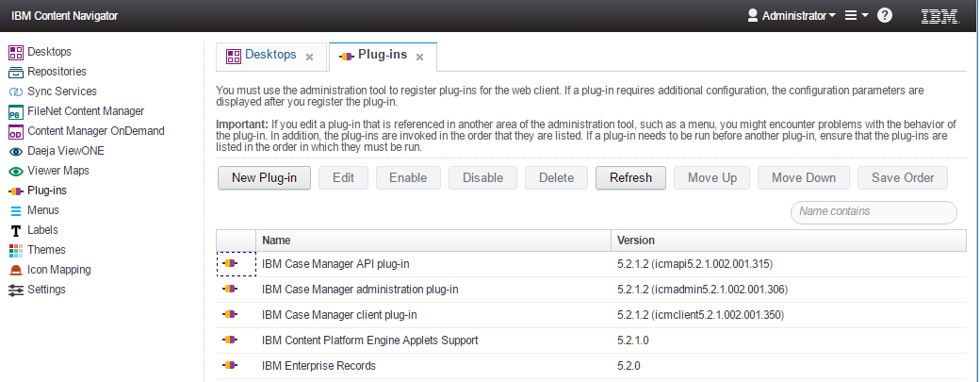The height and width of the screenshot is (382, 980).
Task: Click the Delete button
Action: click(x=556, y=177)
